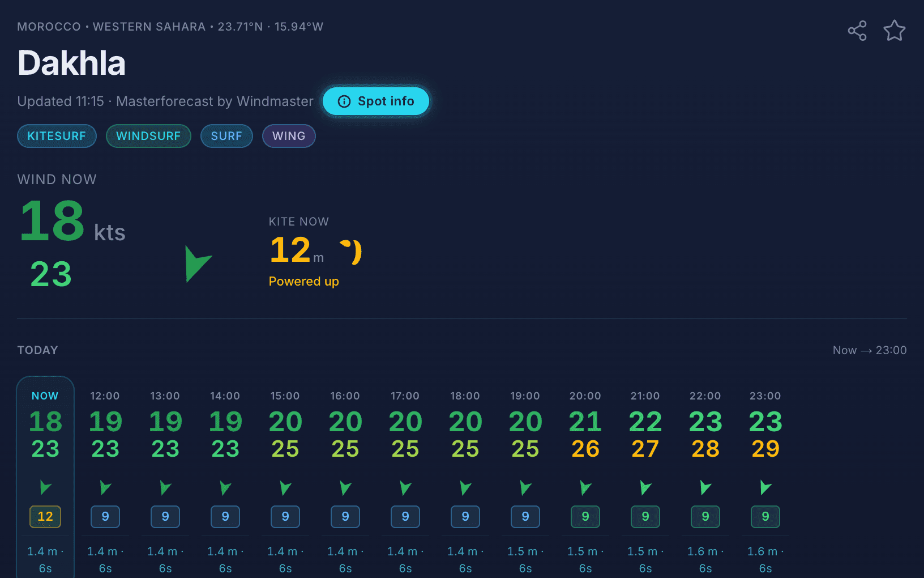Click the TODAY section heading
Screen dimensions: 924x578
click(x=37, y=350)
